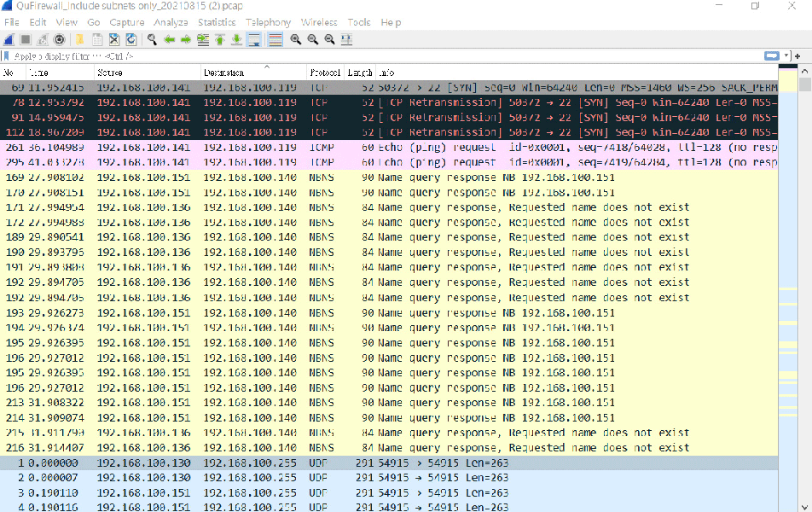Open the display filter bookmark menu
Viewport: 812px width, 512px height.
click(x=6, y=56)
